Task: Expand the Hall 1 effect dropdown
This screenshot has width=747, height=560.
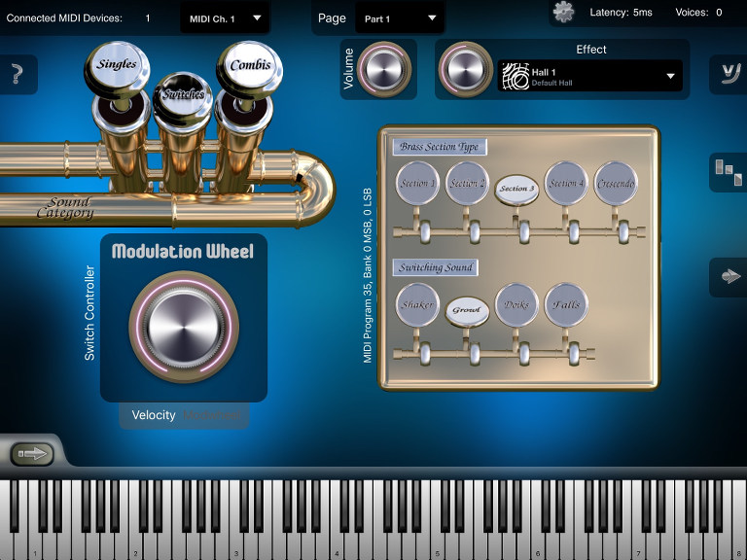Action: (670, 76)
